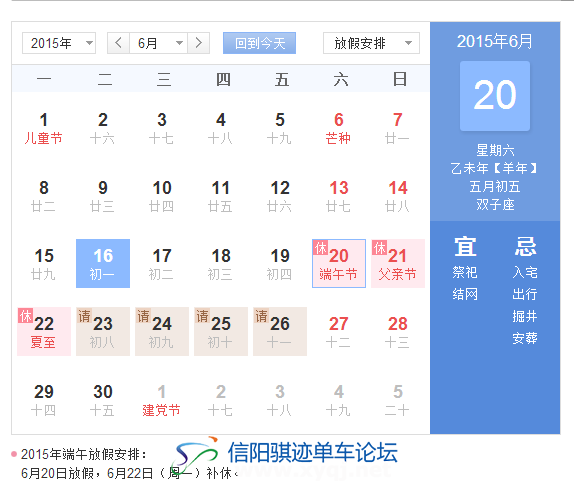Select June 30 date cell
Screen dimensions: 574x486
(103, 400)
